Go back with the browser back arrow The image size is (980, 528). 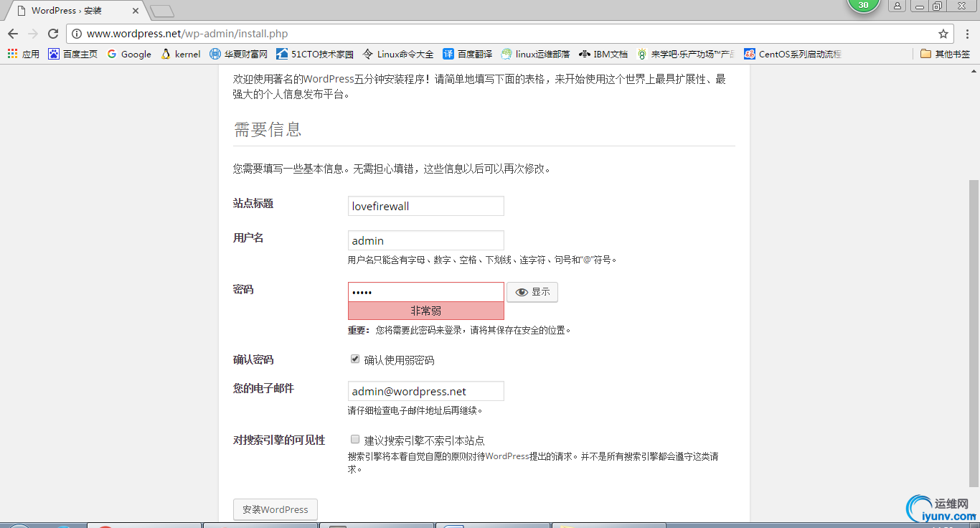(x=13, y=34)
